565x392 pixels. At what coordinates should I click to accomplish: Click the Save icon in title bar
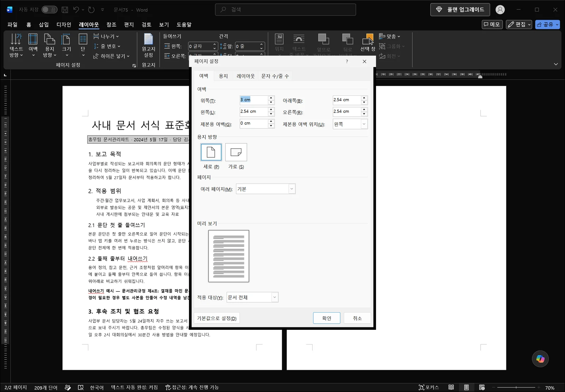(65, 10)
